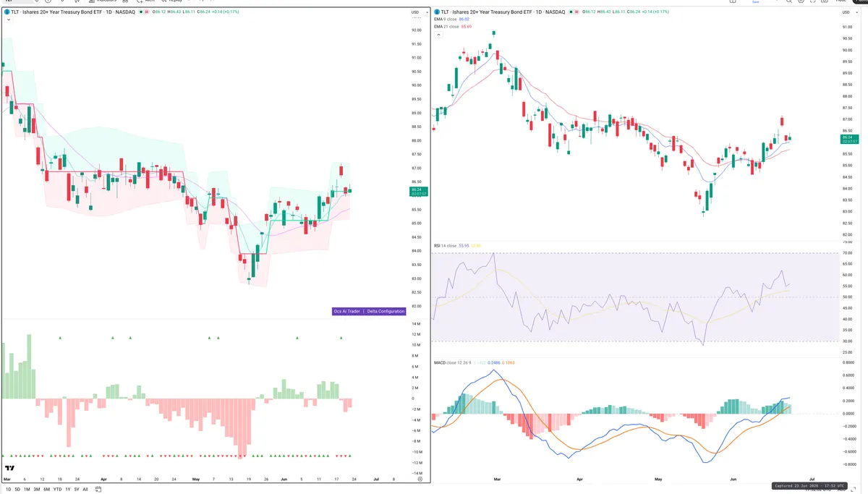Select the 5D time range
The height and width of the screenshot is (494, 868).
[x=17, y=490]
